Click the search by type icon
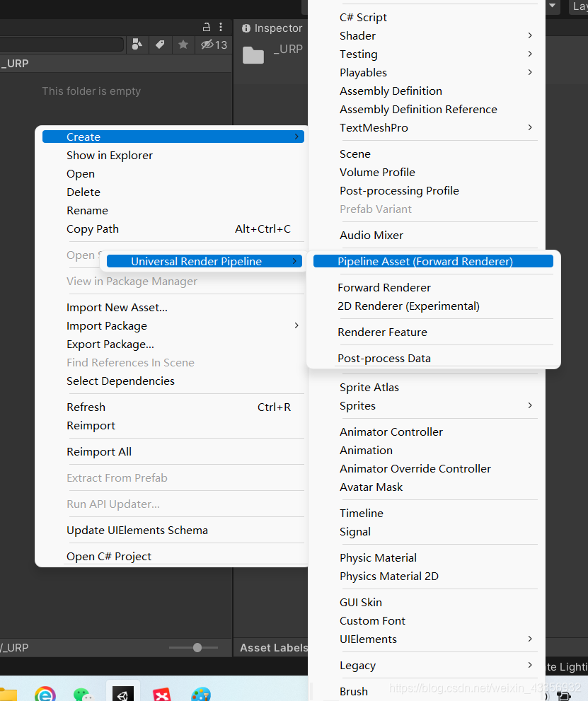This screenshot has height=701, width=588. coord(137,45)
